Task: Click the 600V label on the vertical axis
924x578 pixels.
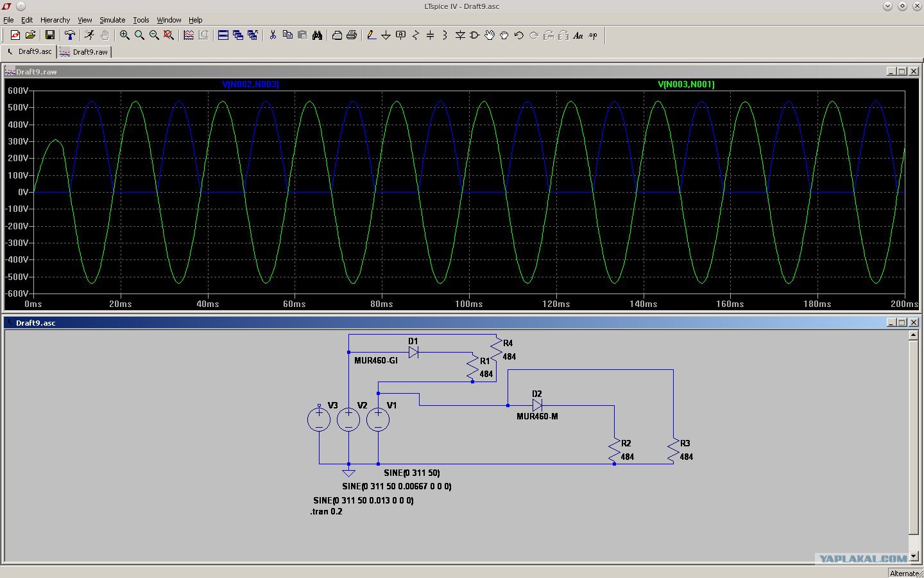Action: pyautogui.click(x=17, y=91)
